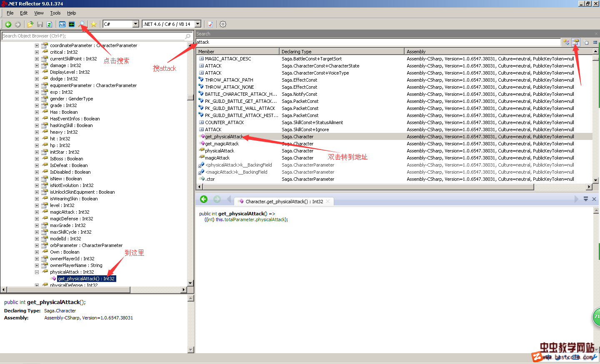Click the search results scroll down arrow
This screenshot has height=364, width=600.
(x=596, y=180)
